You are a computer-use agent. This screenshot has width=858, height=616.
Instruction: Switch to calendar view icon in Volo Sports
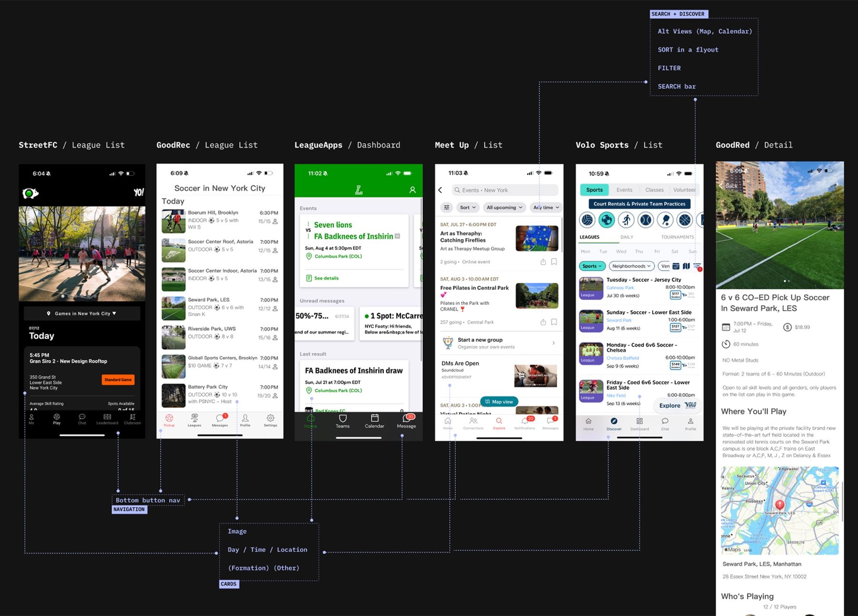pyautogui.click(x=676, y=266)
